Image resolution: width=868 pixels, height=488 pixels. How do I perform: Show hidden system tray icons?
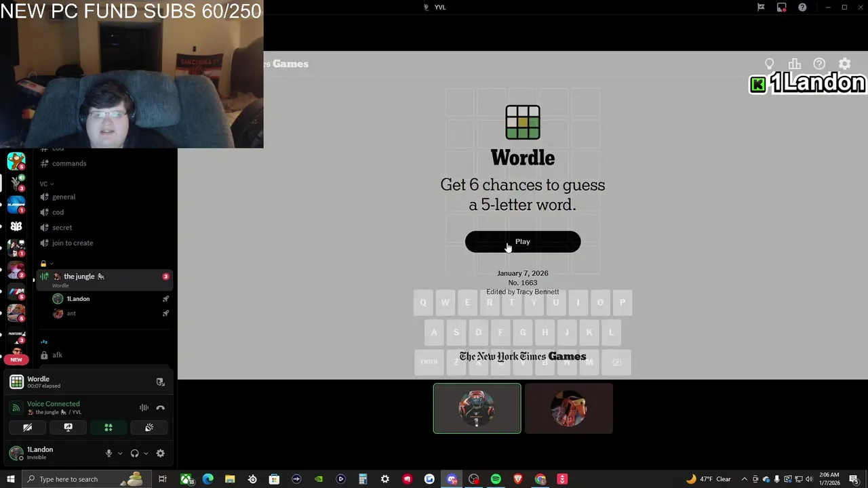click(x=744, y=479)
